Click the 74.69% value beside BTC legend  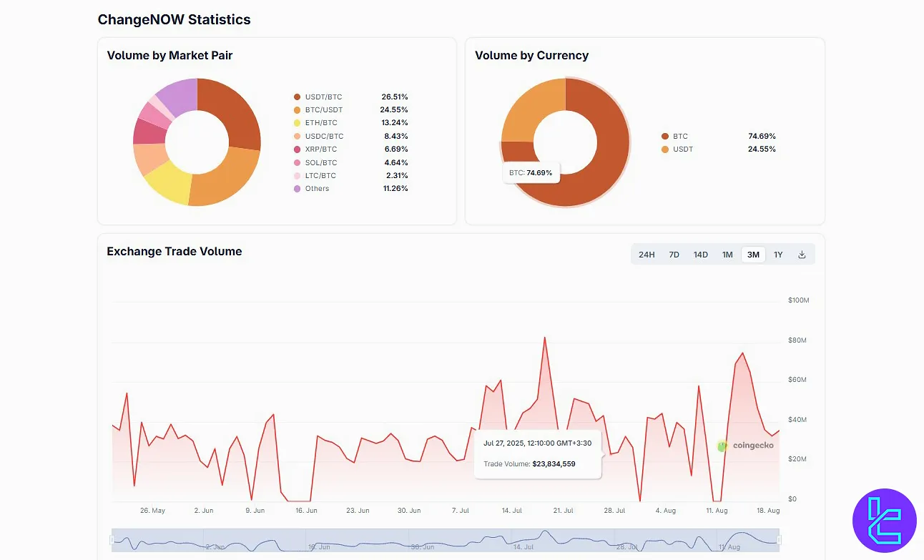[x=762, y=136]
